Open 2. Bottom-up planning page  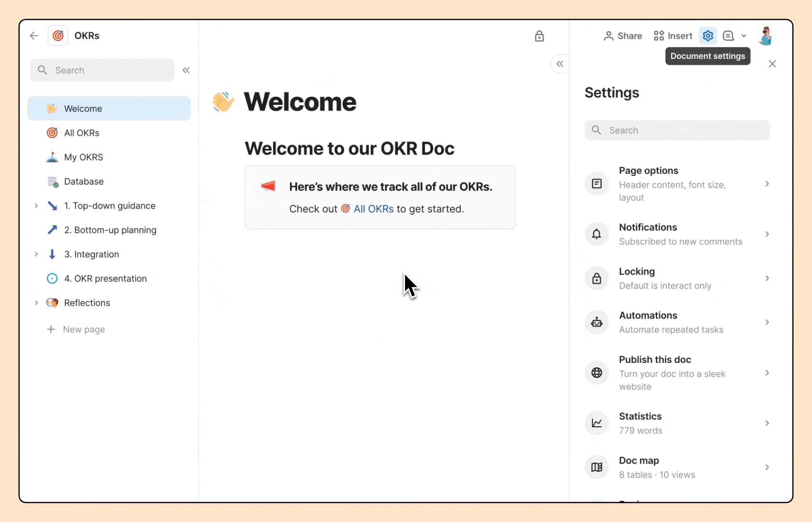pyautogui.click(x=109, y=230)
